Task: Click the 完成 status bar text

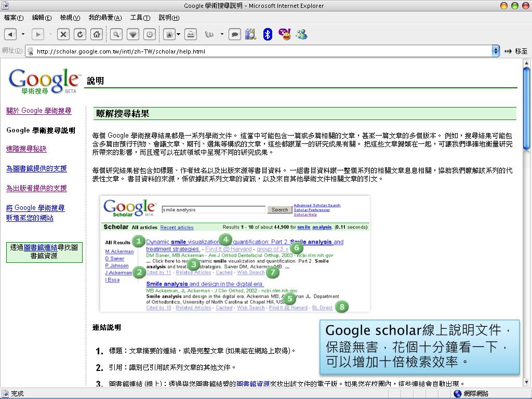Action: (x=17, y=394)
